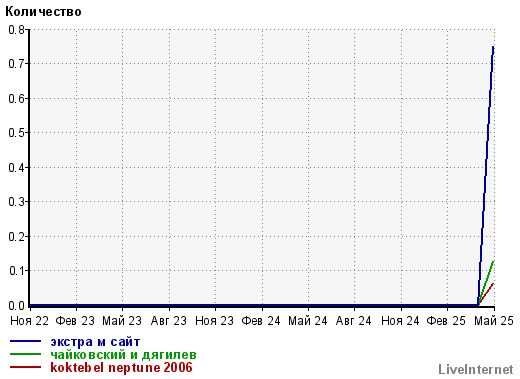The width and height of the screenshot is (520, 379).
Task: Select the 'чайковский и дягилев' legend label
Action: point(123,355)
